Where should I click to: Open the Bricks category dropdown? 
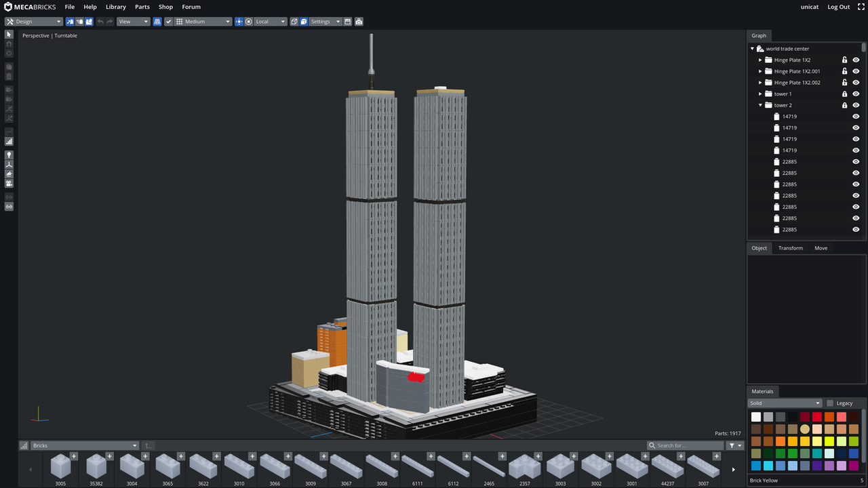click(85, 445)
